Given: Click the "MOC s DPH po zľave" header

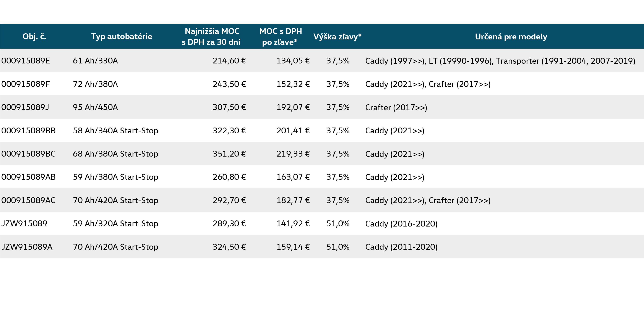Looking at the screenshot, I should point(280,37).
